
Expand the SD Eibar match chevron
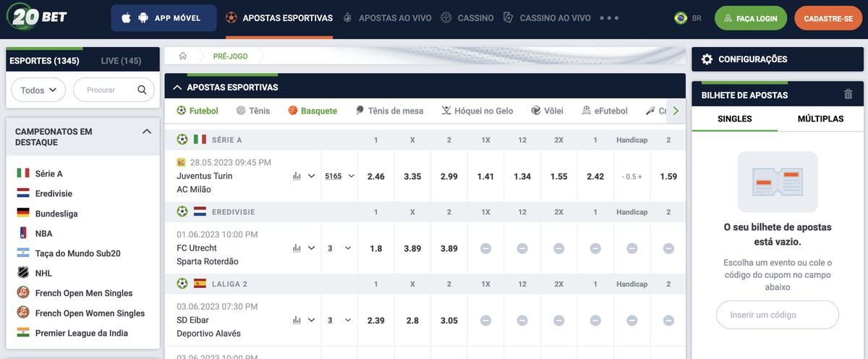point(312,320)
